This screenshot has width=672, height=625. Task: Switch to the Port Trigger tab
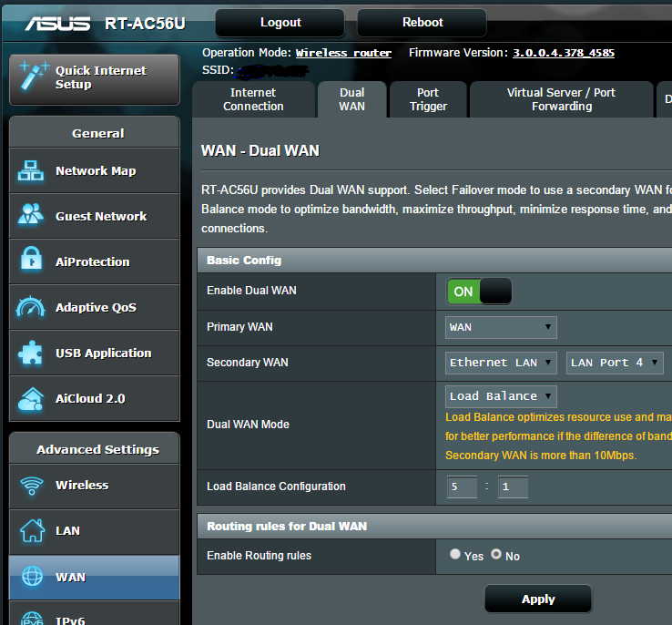click(428, 99)
